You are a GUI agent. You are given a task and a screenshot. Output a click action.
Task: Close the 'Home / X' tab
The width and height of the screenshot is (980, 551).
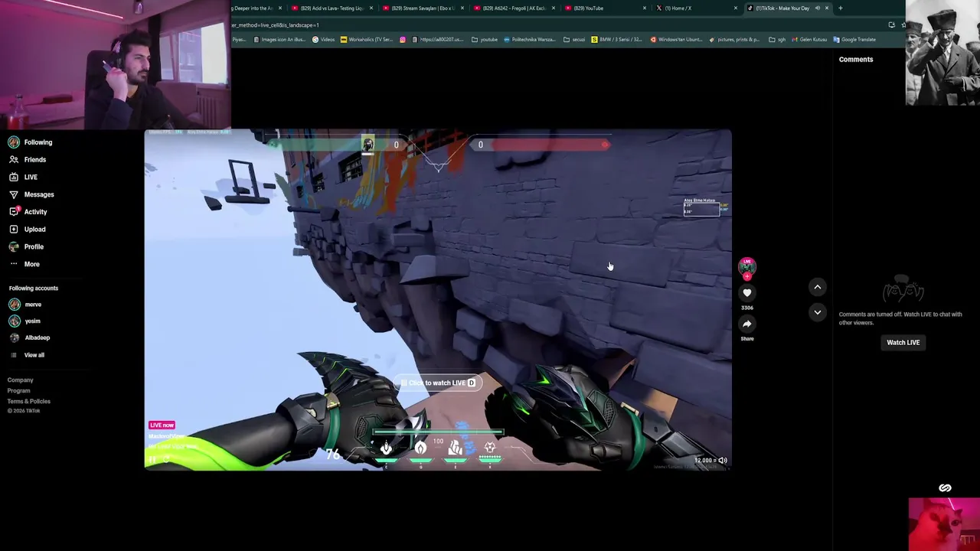point(736,8)
